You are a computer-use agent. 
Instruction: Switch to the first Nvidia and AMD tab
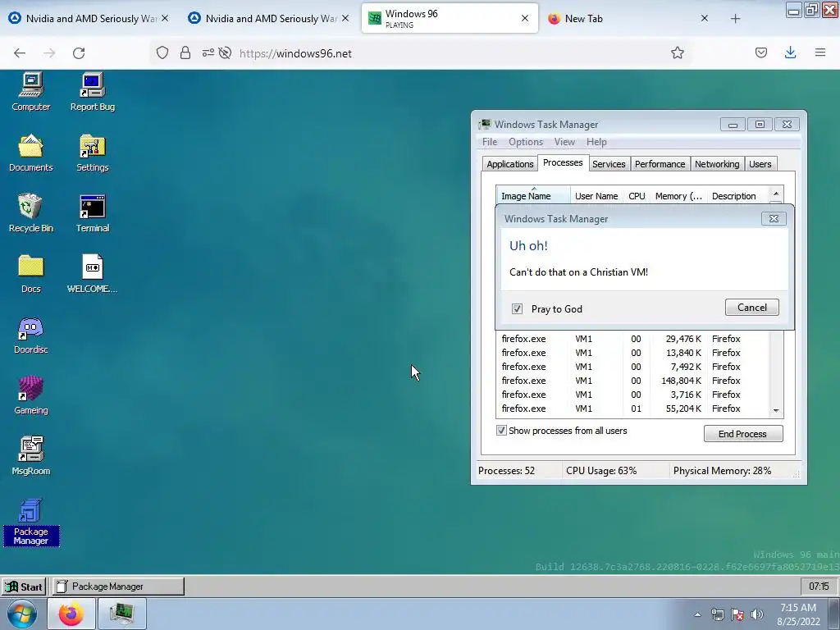pyautogui.click(x=87, y=19)
